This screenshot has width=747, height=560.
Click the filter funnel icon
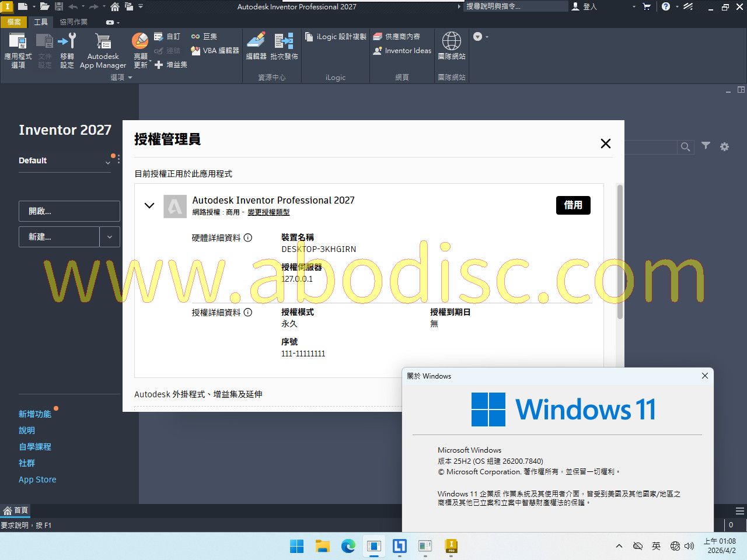[706, 146]
